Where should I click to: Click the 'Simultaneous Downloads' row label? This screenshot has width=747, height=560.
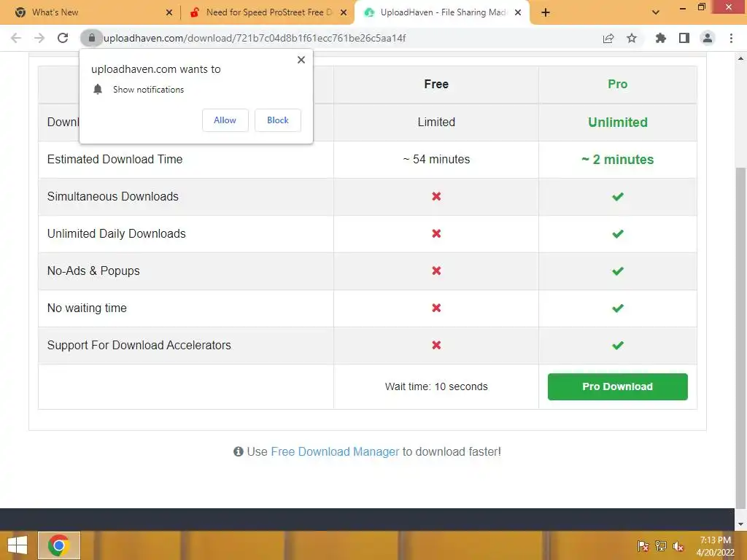113,196
